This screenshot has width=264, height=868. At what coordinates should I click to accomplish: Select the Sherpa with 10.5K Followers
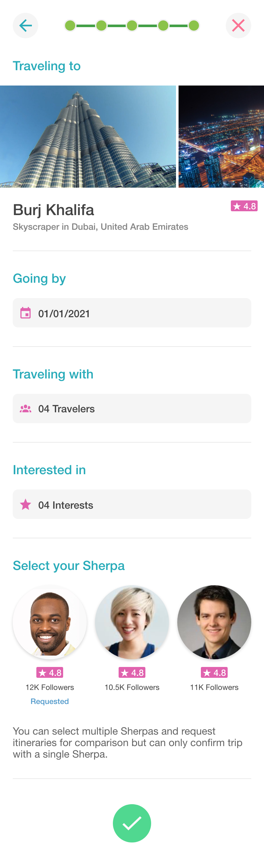(132, 622)
